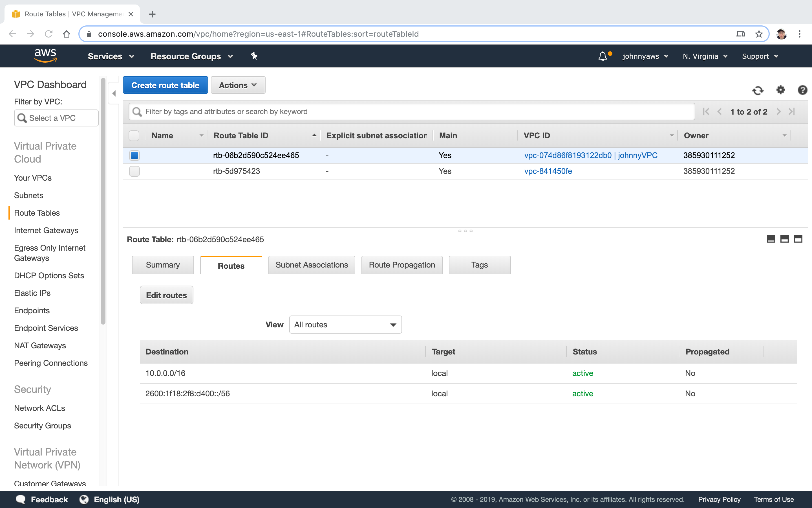Switch to the Summary tab

[x=163, y=265]
